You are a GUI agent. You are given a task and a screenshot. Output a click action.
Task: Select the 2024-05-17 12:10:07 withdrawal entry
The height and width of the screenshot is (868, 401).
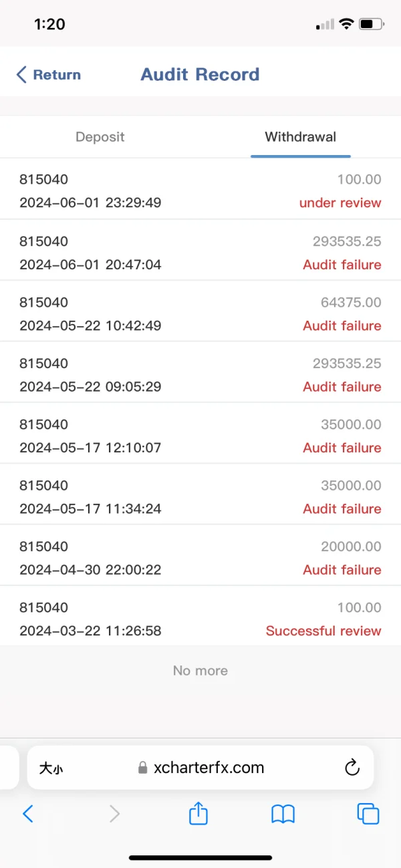pyautogui.click(x=200, y=436)
